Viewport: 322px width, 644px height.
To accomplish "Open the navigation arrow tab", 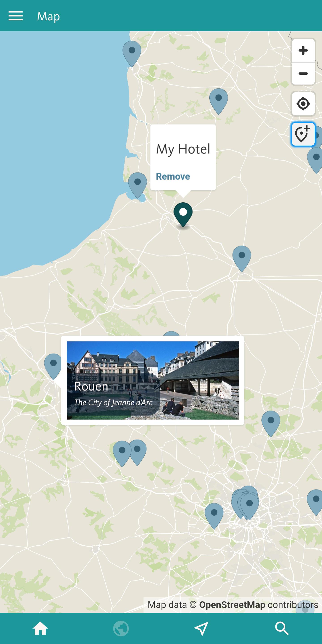I will click(201, 629).
